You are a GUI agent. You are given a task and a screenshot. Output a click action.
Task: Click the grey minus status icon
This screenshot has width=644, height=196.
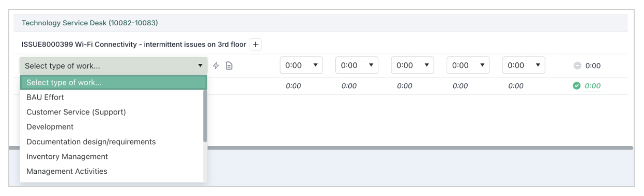point(578,66)
